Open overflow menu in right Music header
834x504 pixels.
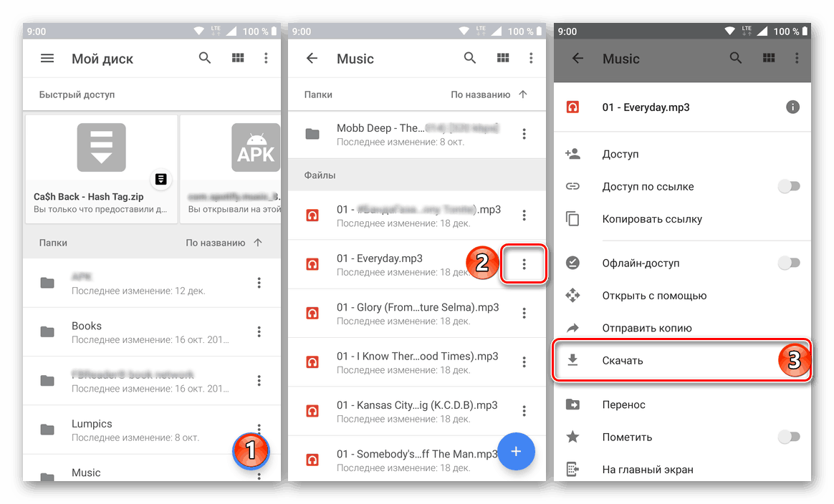(x=797, y=58)
